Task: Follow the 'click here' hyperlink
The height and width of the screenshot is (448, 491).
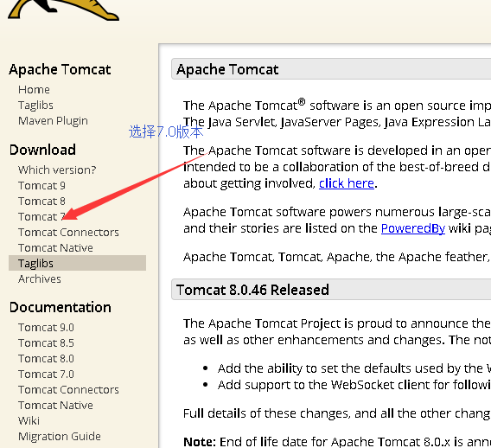Action: (347, 183)
